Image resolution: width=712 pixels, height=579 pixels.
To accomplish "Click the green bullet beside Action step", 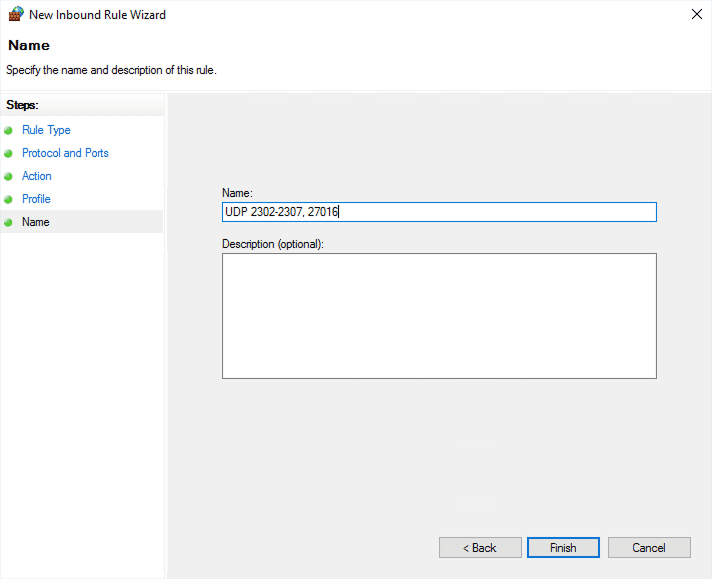I will point(9,176).
